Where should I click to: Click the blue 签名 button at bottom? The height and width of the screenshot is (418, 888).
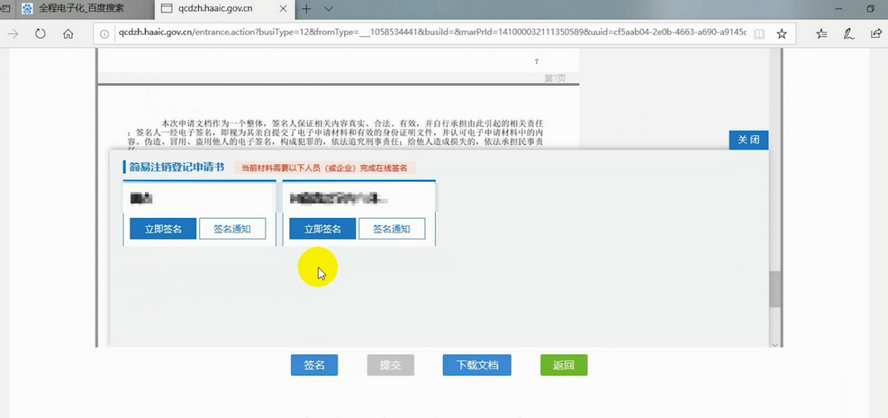[314, 365]
